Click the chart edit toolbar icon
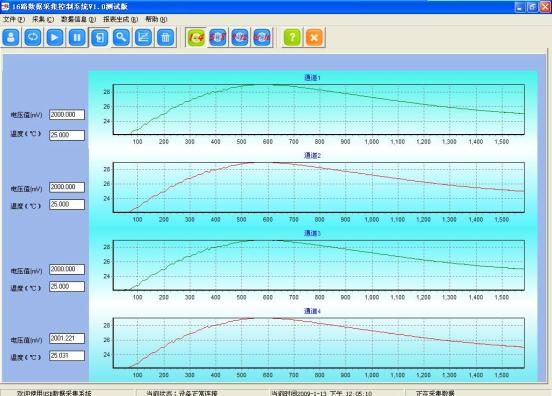Image resolution: width=552 pixels, height=396 pixels. click(144, 37)
